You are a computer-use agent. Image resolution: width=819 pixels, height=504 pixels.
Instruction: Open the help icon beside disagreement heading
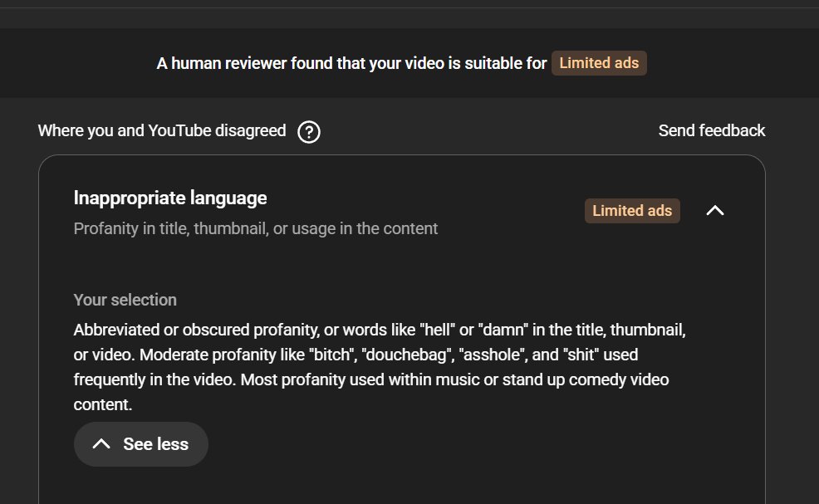309,132
